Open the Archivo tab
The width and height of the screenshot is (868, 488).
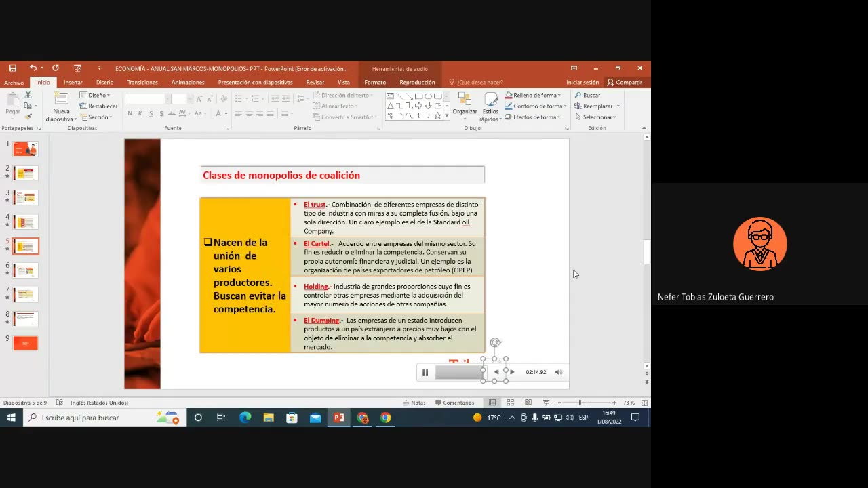[14, 83]
